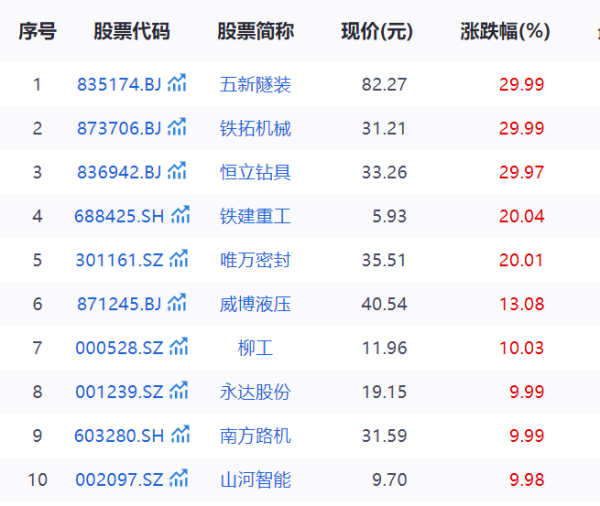The height and width of the screenshot is (506, 600).
Task: Open stock name link 五新隧装
Action: [255, 85]
